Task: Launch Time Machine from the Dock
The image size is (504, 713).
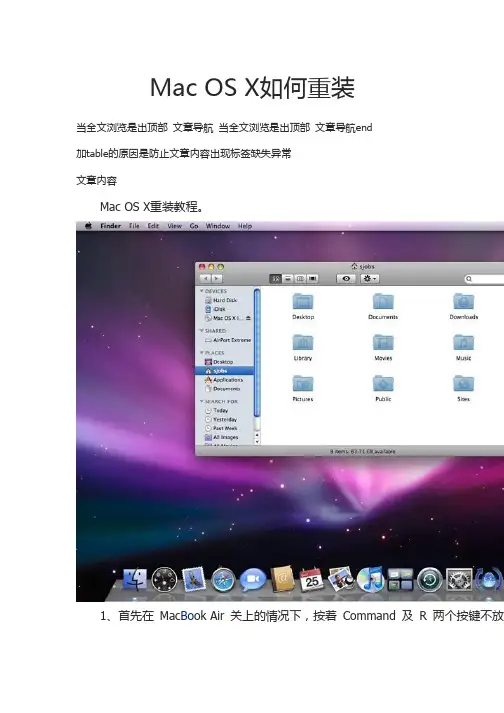Action: pos(430,580)
